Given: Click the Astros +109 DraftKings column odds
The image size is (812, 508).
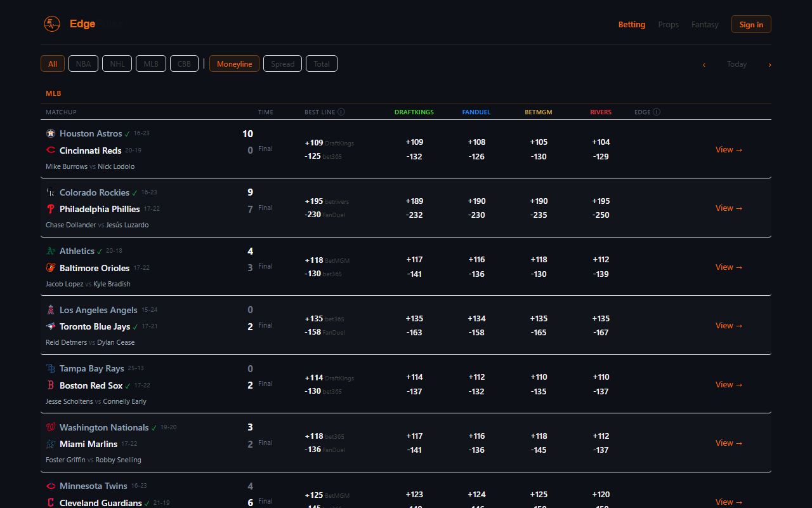Looking at the screenshot, I should tap(414, 142).
